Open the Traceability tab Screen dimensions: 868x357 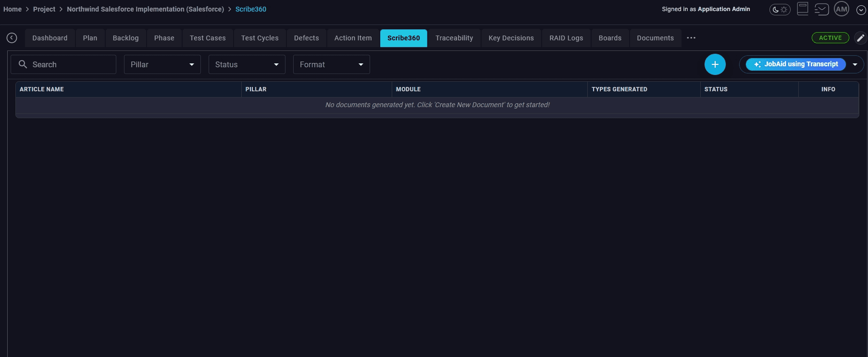point(454,38)
